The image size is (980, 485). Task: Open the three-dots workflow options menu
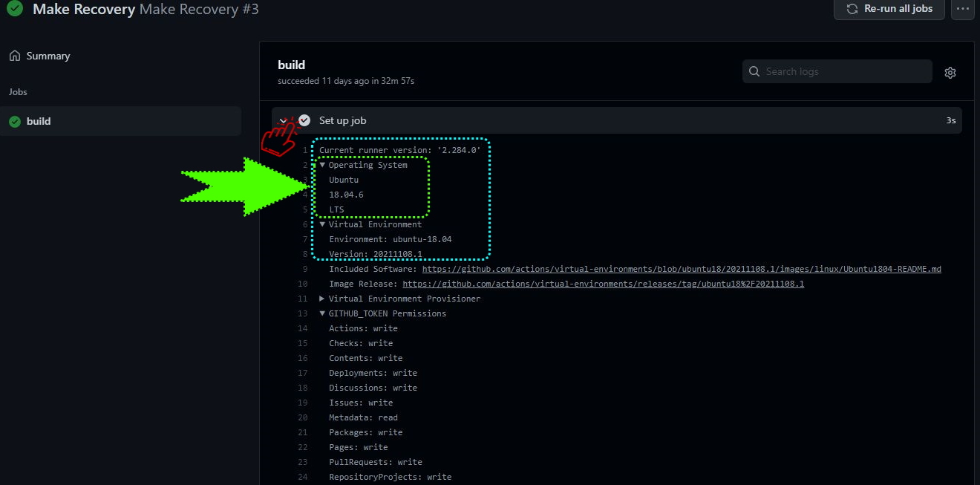pyautogui.click(x=963, y=9)
